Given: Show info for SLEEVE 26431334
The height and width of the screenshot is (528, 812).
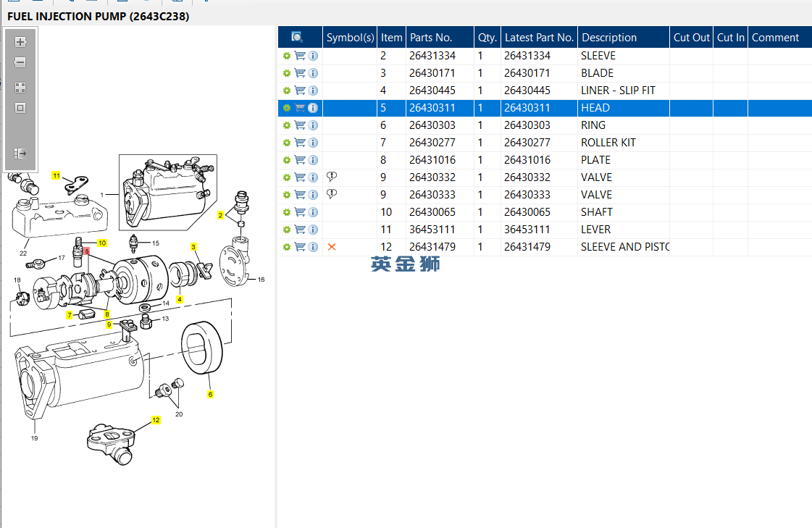Looking at the screenshot, I should coord(313,55).
